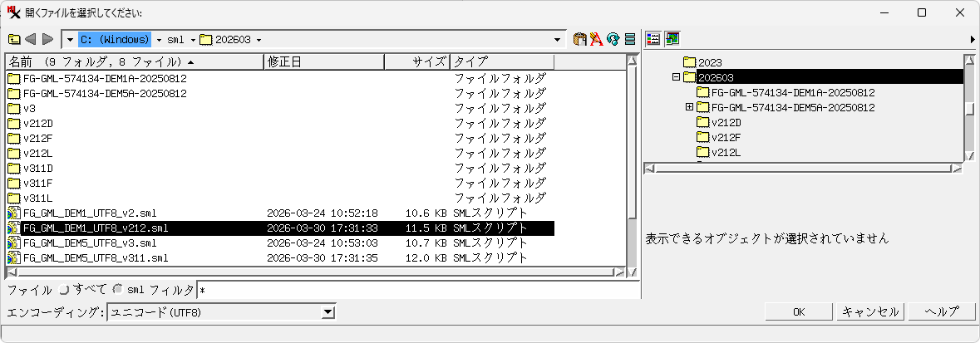Screen dimensions: 980x343
Task: Click the up-one-folder icon
Action: (14, 39)
